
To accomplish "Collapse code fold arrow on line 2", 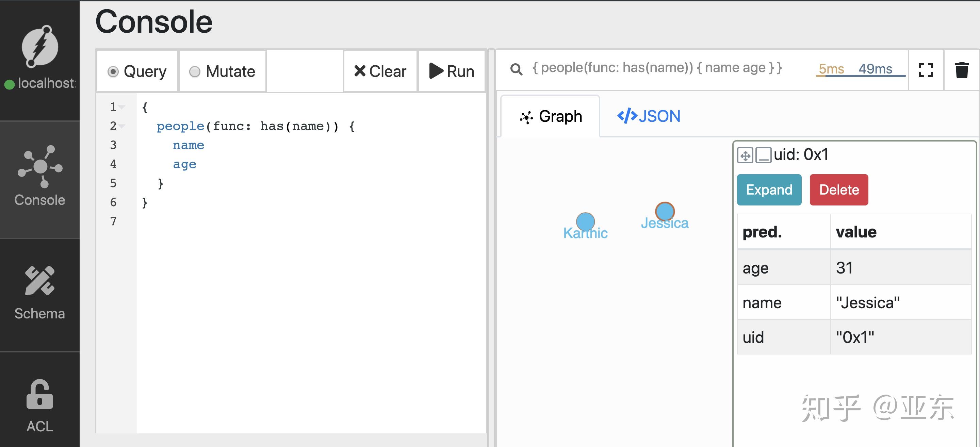I will pyautogui.click(x=122, y=126).
